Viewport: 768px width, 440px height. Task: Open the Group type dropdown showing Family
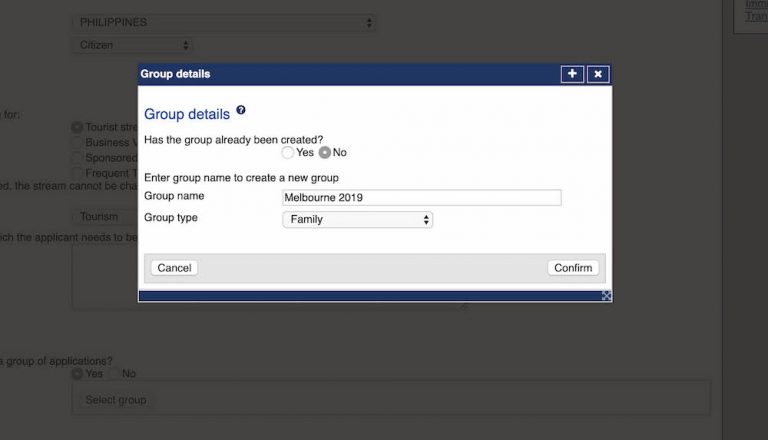[x=357, y=219]
